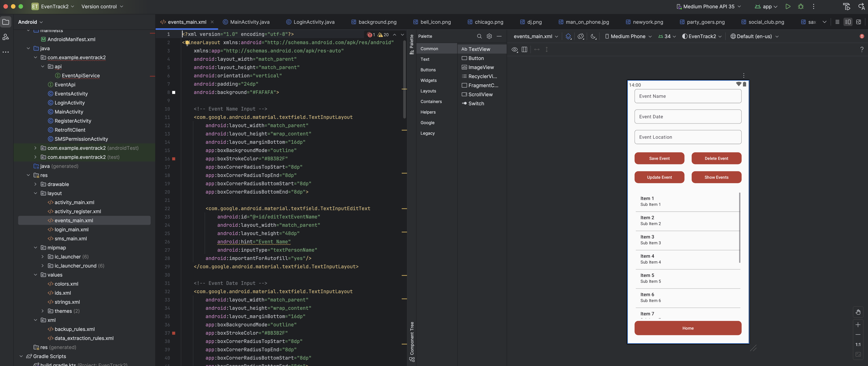
Task: Click the columns icon next to the eye icon
Action: pos(524,49)
